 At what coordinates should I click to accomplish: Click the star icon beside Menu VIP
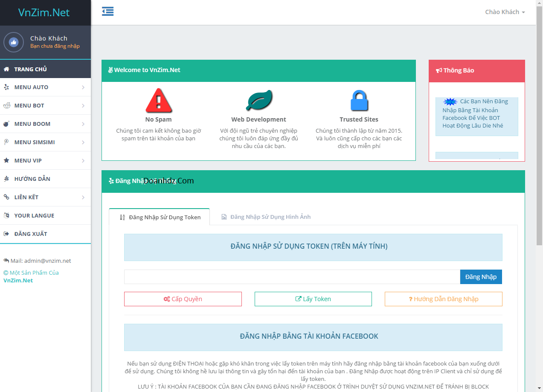pyautogui.click(x=6, y=161)
